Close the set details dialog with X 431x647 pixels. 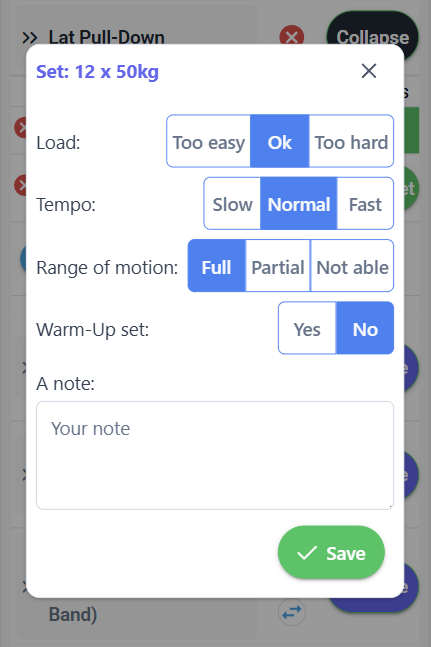369,71
